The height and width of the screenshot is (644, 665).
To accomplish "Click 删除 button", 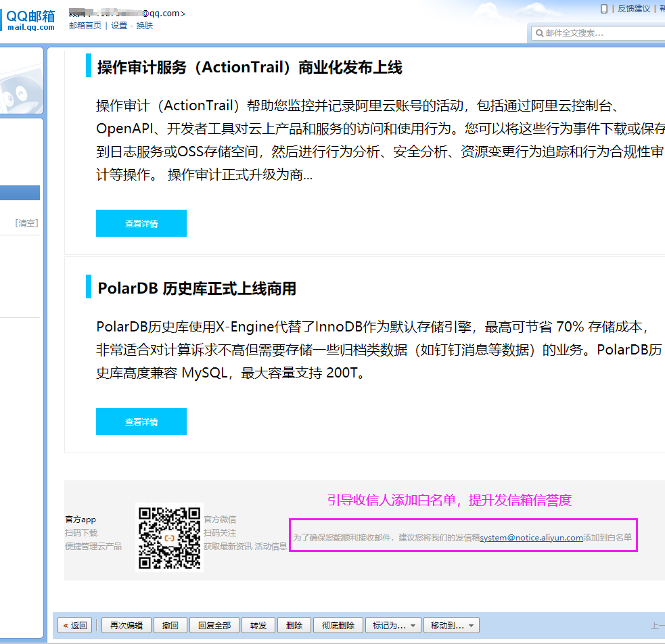I will coord(294,625).
